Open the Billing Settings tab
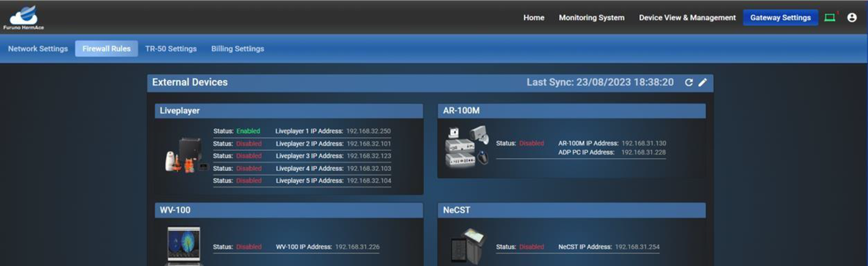Screen dimensions: 868x266 (x=238, y=48)
